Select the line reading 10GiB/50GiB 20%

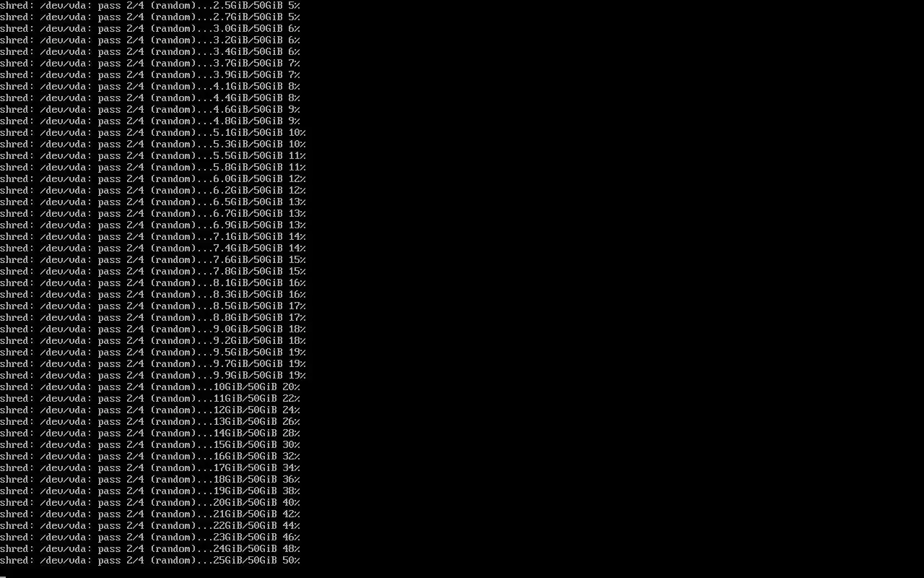pyautogui.click(x=150, y=387)
